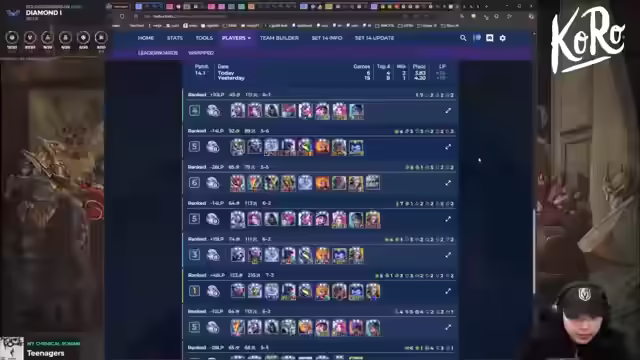Click the 3rd place badge

194,255
